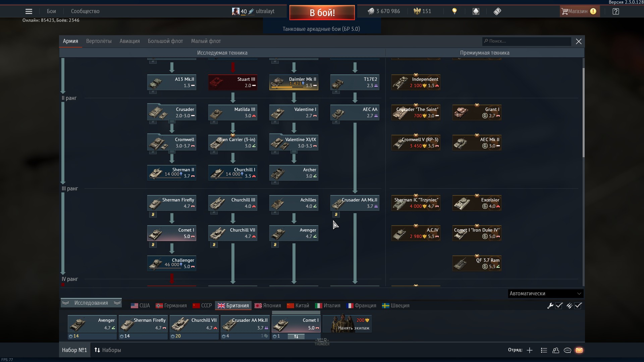Open the lightbulb hints icon
Viewport: 644px width, 362px height.
coord(454,11)
